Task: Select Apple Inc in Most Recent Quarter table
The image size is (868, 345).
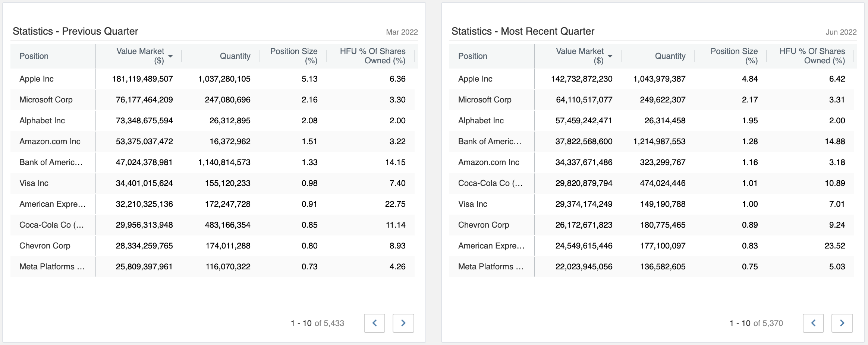Action: [475, 79]
